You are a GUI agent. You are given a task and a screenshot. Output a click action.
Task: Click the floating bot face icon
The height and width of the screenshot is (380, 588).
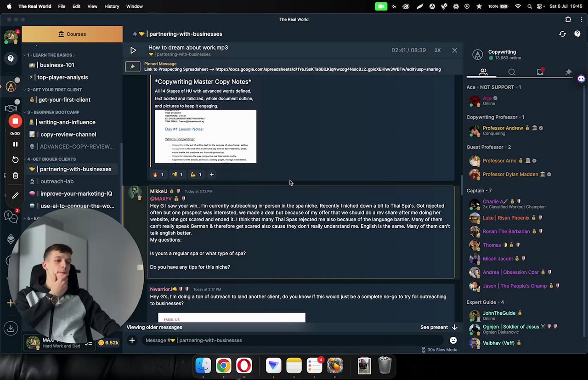tap(581, 79)
